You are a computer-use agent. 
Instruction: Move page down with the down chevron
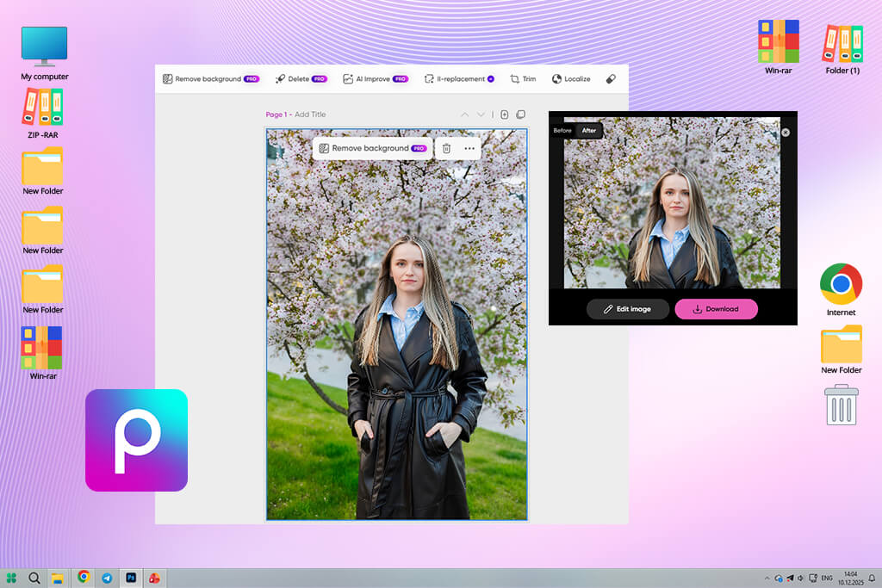click(x=481, y=115)
